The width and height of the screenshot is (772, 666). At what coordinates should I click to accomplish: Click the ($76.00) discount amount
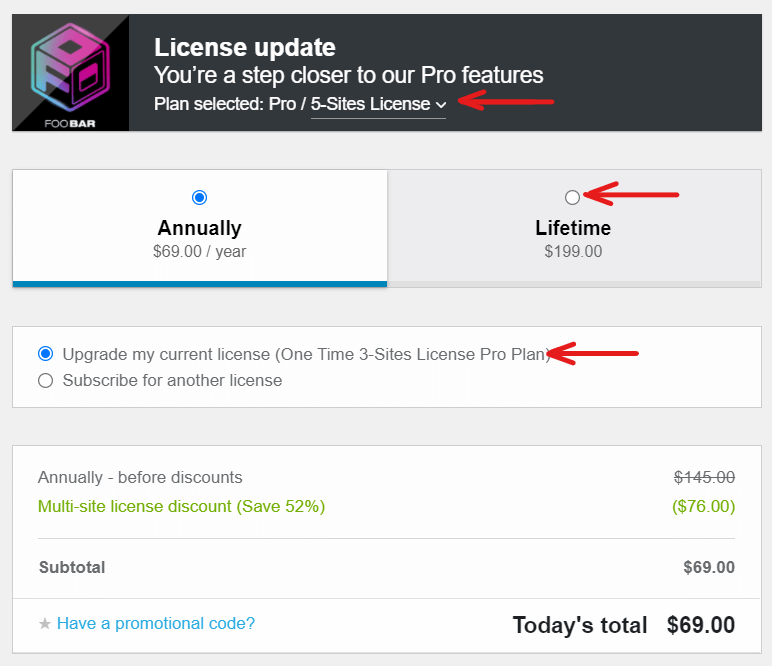[703, 506]
